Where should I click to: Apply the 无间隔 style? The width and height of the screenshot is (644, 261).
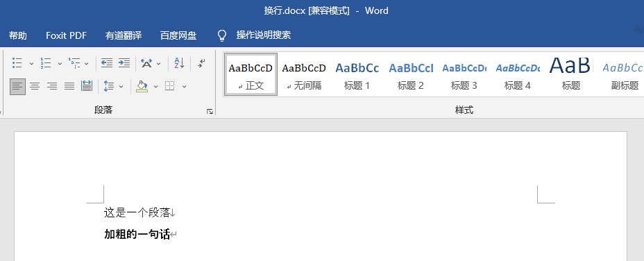pyautogui.click(x=304, y=74)
